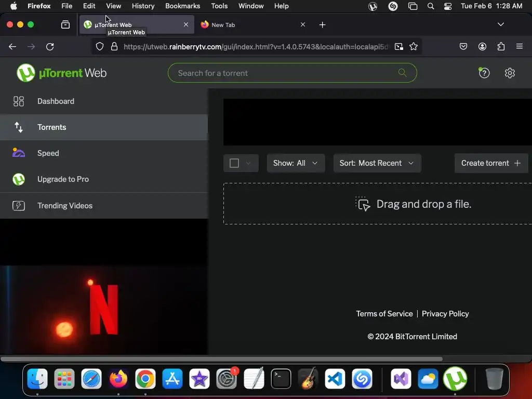Open the tracking protection shield icon
The width and height of the screenshot is (532, 399).
point(99,46)
